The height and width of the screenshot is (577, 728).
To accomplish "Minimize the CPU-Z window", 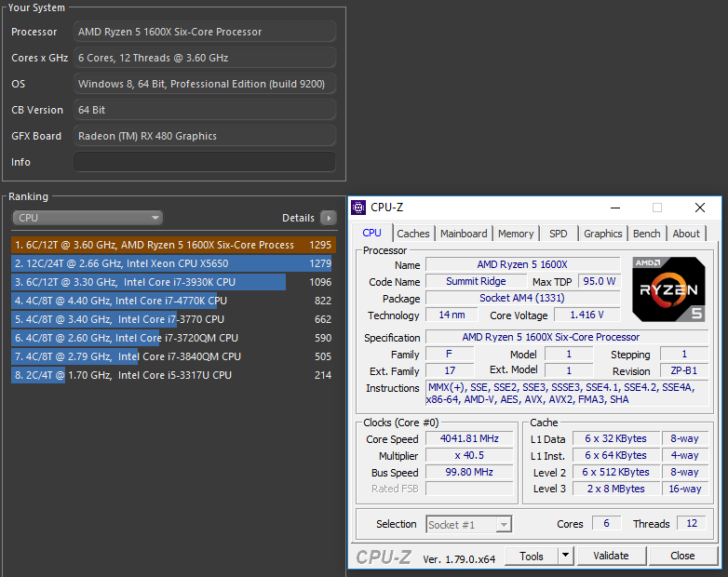I will pos(613,208).
